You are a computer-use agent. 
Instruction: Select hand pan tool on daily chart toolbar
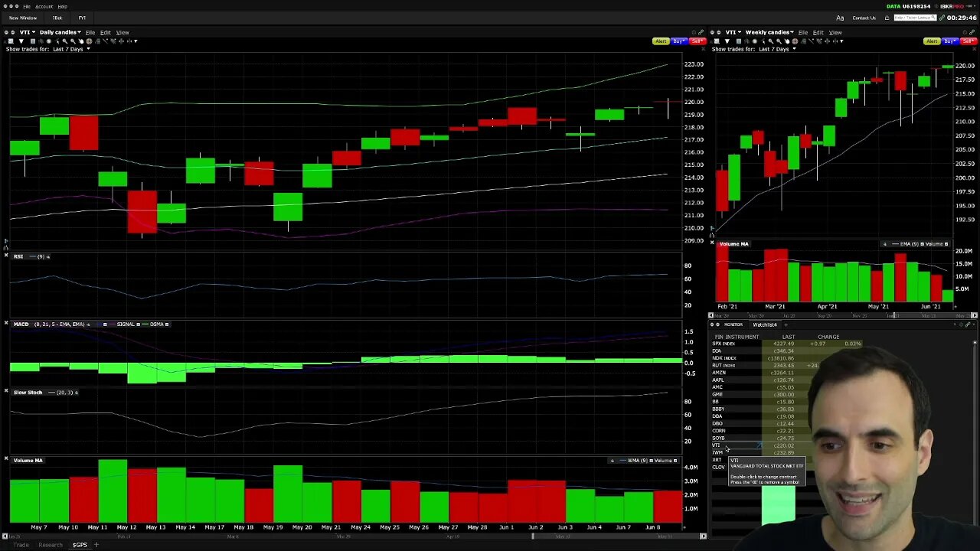[81, 41]
